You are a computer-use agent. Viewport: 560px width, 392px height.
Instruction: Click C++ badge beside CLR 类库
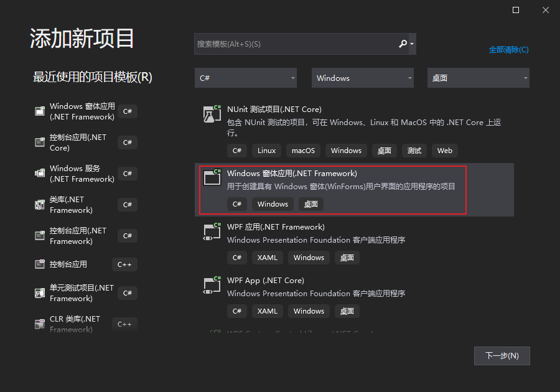[x=124, y=324]
